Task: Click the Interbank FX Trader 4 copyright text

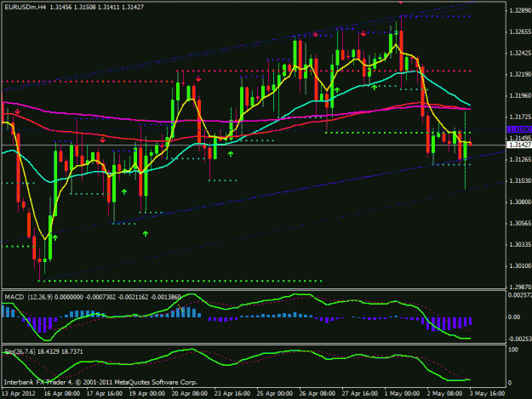Action: pos(100,382)
